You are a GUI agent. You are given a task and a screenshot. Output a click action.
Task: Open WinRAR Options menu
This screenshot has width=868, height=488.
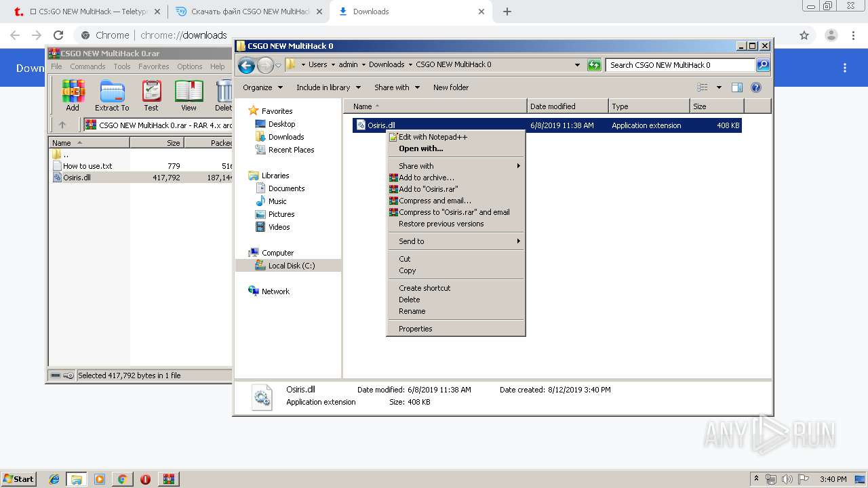click(190, 66)
